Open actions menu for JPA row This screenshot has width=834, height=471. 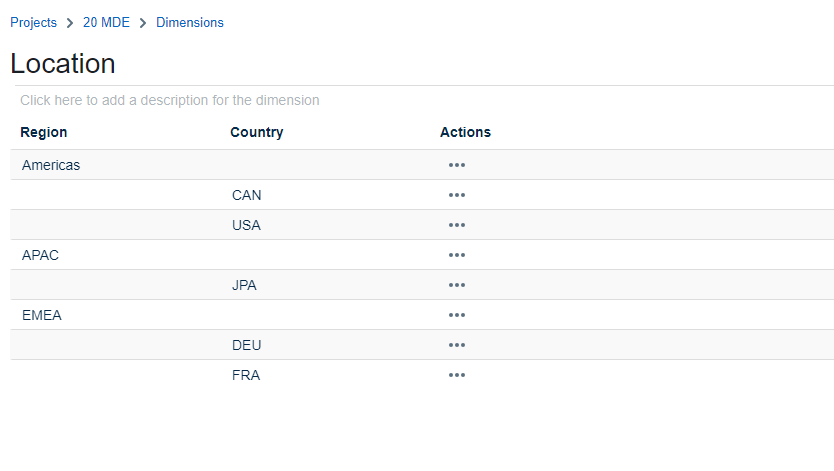coord(457,285)
